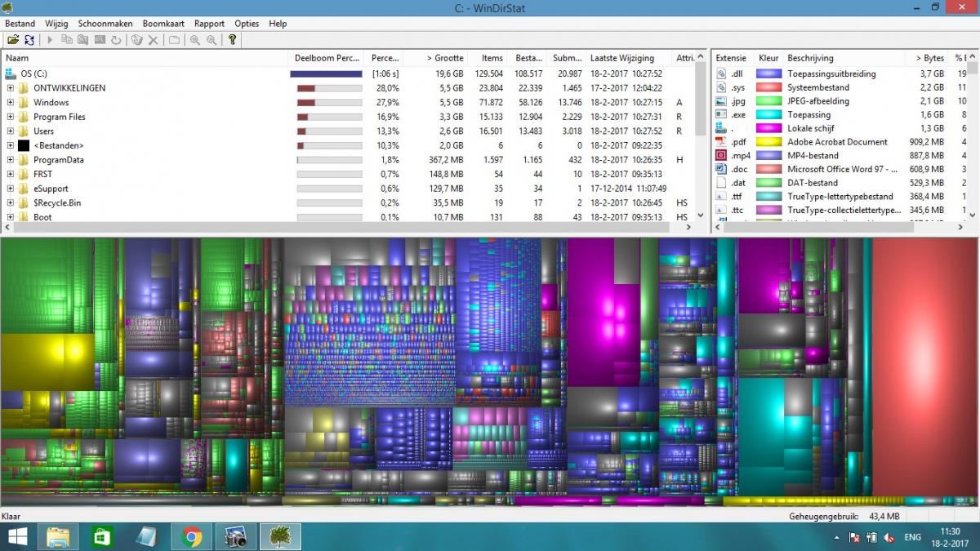980x551 pixels.
Task: Open Chrome from the taskbar
Action: point(192,537)
